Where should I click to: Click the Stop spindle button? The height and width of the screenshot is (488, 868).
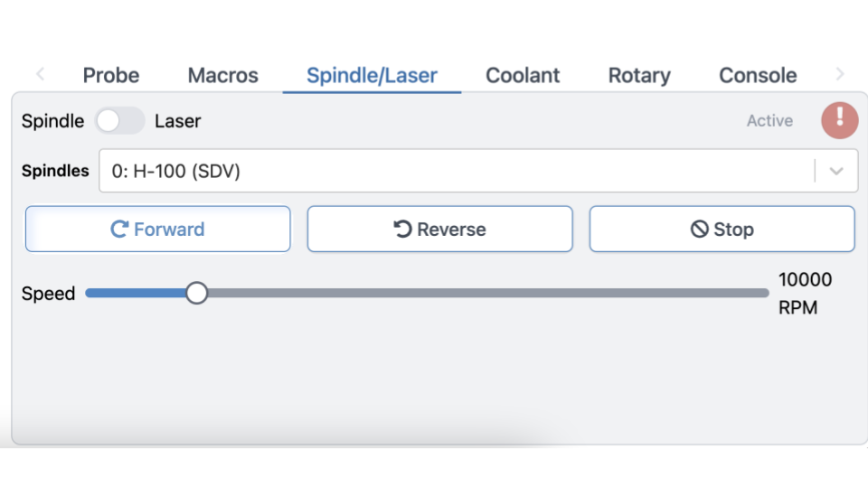pos(722,229)
